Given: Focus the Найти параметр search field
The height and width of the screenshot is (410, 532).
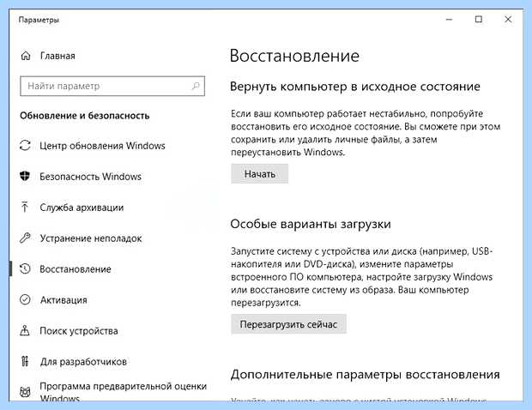Looking at the screenshot, I should pos(112,86).
